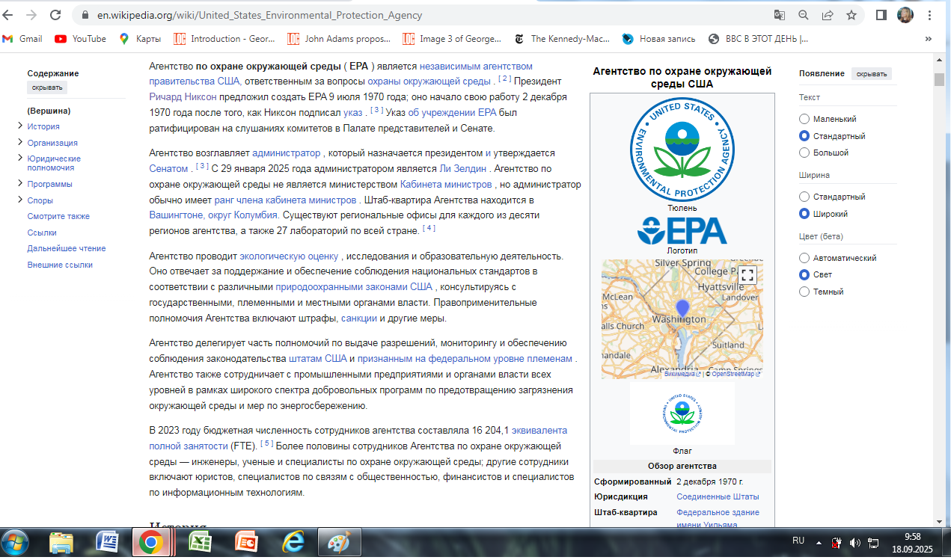The width and height of the screenshot is (951, 560).
Task: Expand the Программы section in contents
Action: 20,184
